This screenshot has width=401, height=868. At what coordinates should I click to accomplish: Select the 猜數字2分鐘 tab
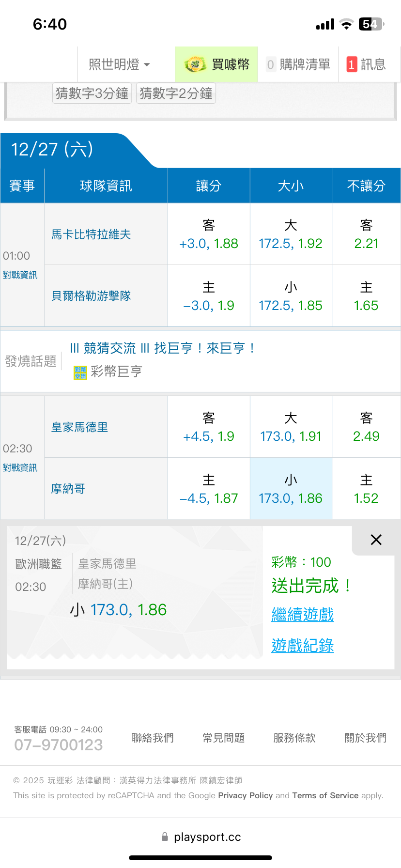176,93
